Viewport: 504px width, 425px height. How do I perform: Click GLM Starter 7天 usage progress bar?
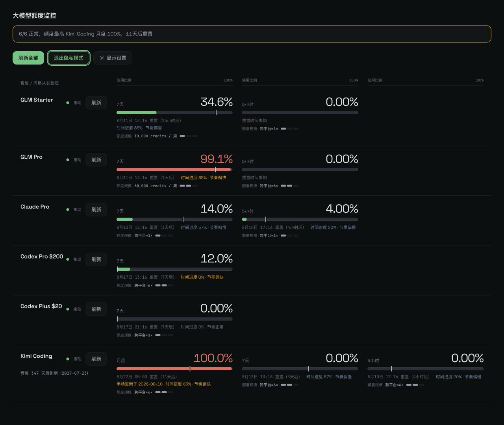tap(174, 113)
